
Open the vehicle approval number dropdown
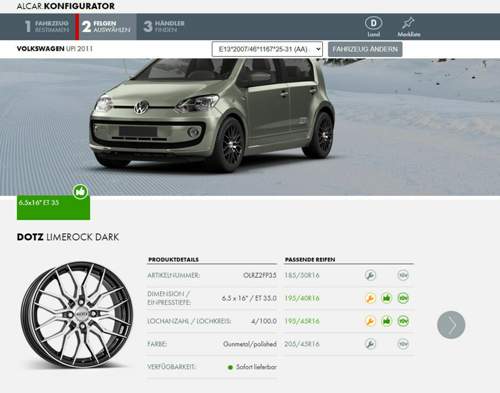pyautogui.click(x=267, y=49)
